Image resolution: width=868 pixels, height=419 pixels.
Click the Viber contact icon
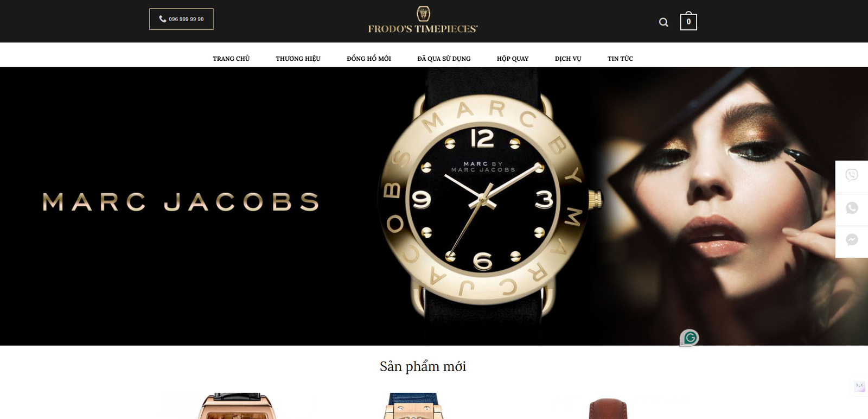852,175
